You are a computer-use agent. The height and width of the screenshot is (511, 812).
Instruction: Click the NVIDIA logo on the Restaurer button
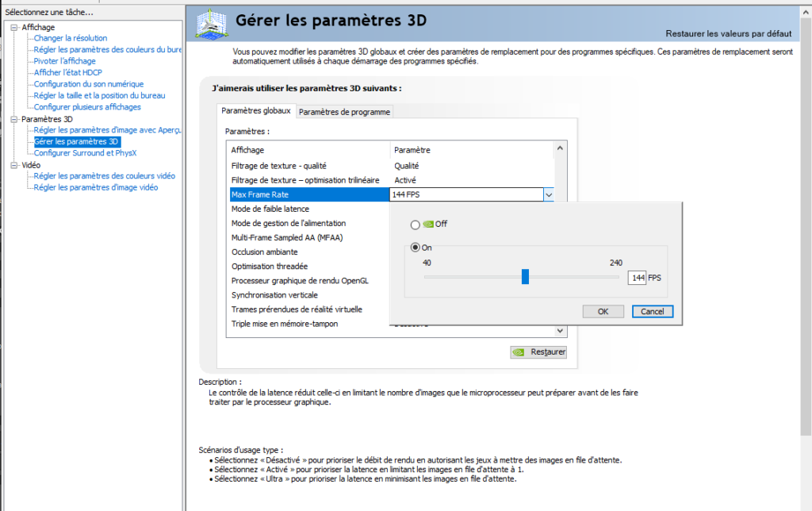(519, 352)
